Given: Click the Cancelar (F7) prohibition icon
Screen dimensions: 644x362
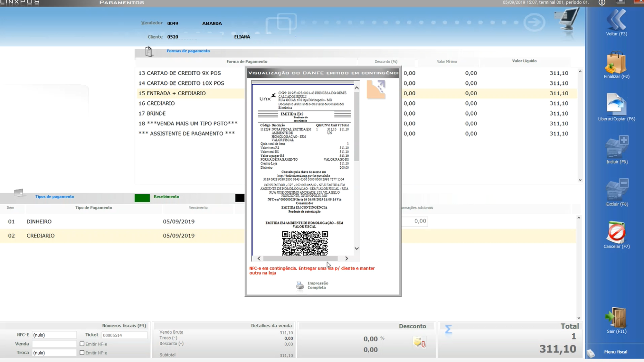Looking at the screenshot, I should (x=616, y=232).
